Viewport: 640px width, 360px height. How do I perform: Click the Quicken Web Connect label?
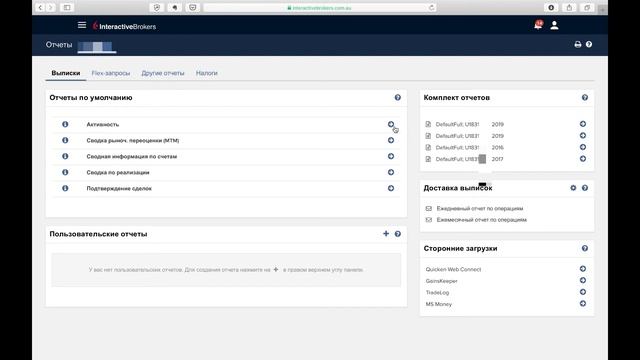click(453, 269)
